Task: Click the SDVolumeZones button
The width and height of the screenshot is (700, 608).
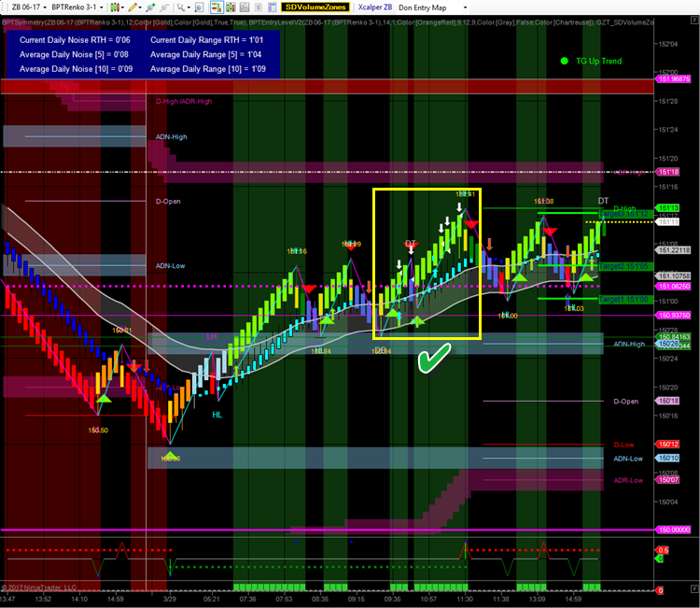Action: [x=315, y=7]
